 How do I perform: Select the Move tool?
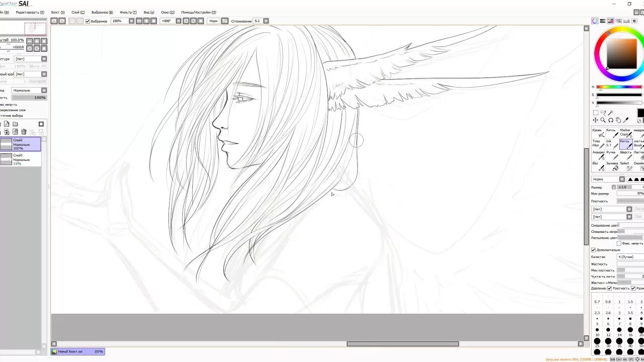(x=595, y=121)
